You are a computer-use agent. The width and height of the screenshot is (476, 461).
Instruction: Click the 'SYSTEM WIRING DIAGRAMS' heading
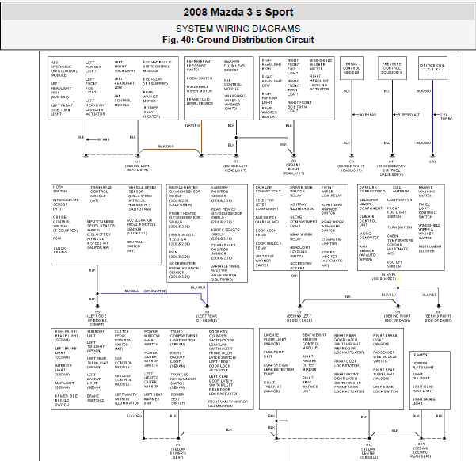pyautogui.click(x=238, y=29)
